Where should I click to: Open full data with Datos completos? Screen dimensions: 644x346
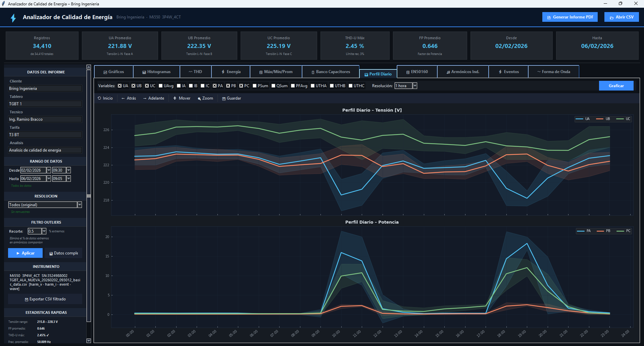click(x=63, y=253)
